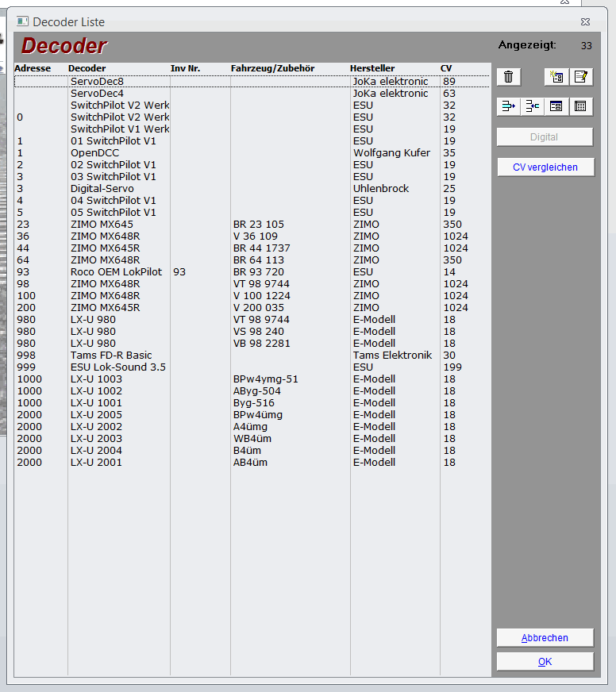This screenshot has height=692, width=616.
Task: Click the vehicle A4ümg
Action: point(250,427)
